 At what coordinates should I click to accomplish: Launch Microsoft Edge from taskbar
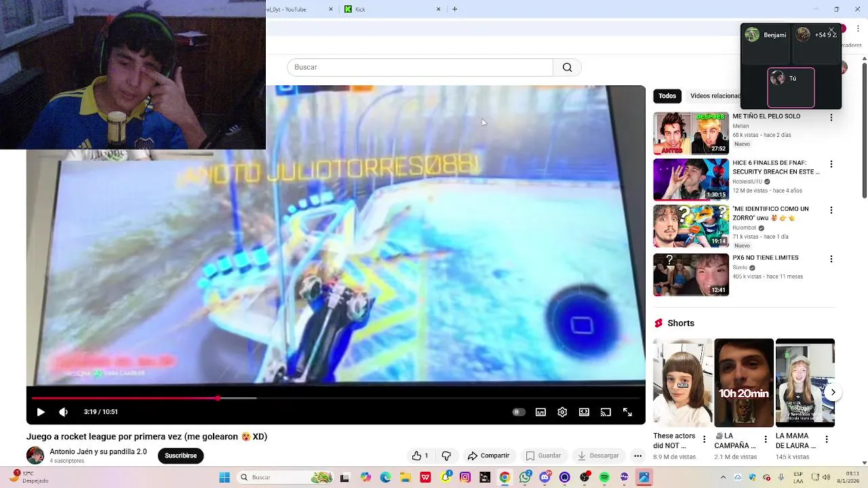(385, 477)
